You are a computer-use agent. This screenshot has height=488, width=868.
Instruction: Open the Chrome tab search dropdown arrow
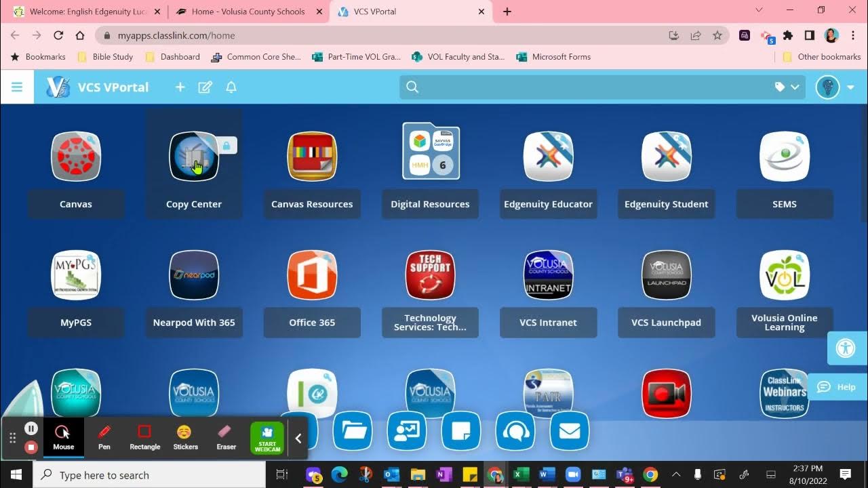pos(759,10)
